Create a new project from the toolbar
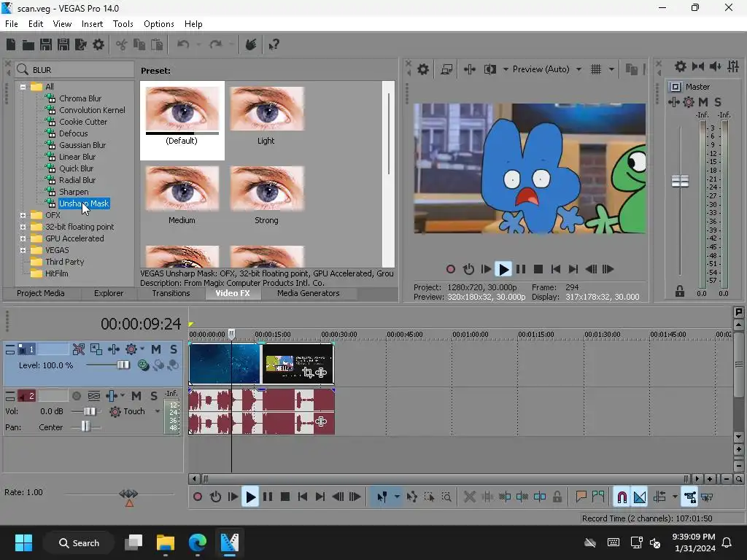 pyautogui.click(x=10, y=44)
